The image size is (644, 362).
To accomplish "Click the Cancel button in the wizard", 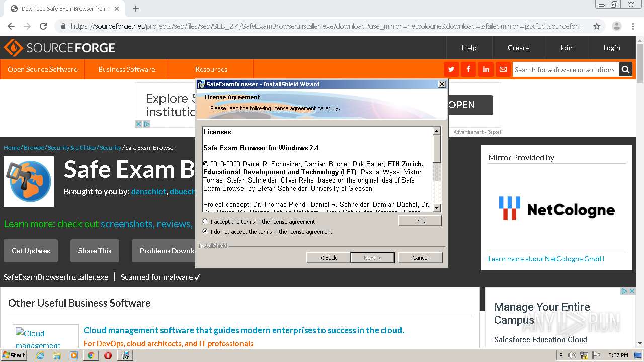I will click(420, 257).
